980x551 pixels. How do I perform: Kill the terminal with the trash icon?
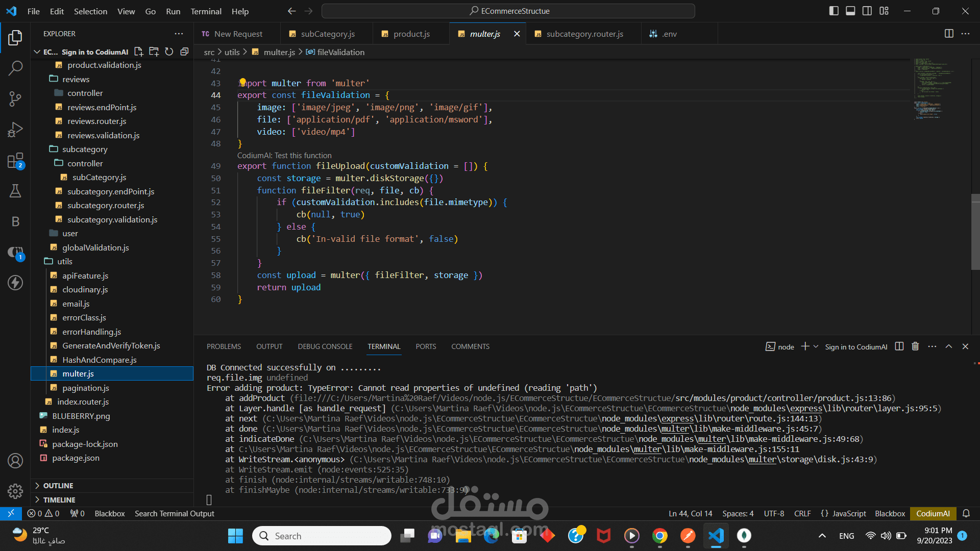click(x=915, y=346)
